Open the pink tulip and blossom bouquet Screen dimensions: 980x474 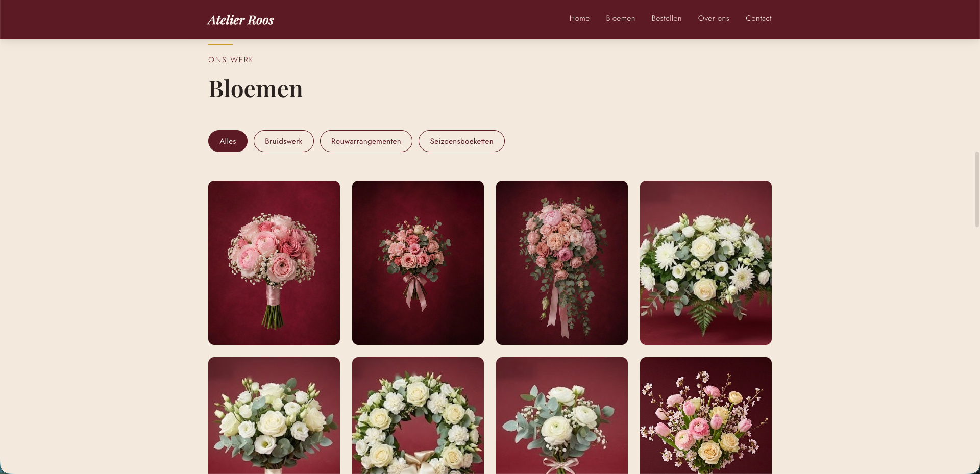706,415
